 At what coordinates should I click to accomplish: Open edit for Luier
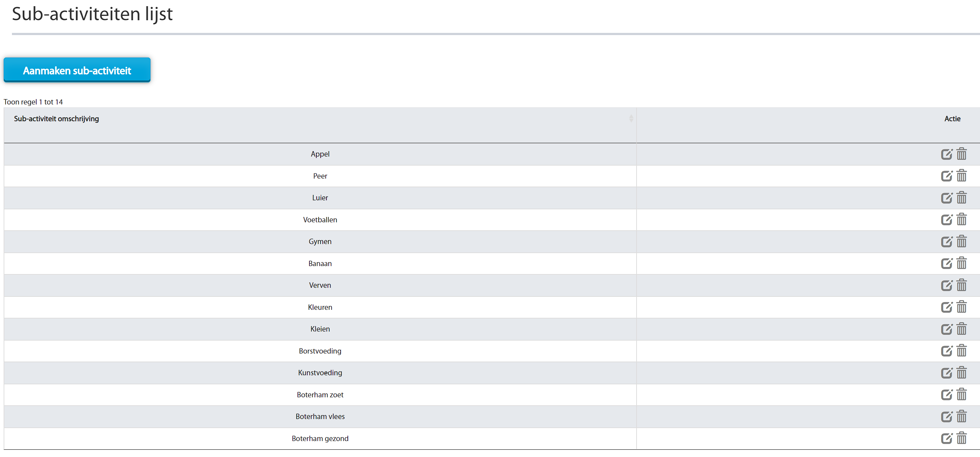pyautogui.click(x=946, y=198)
